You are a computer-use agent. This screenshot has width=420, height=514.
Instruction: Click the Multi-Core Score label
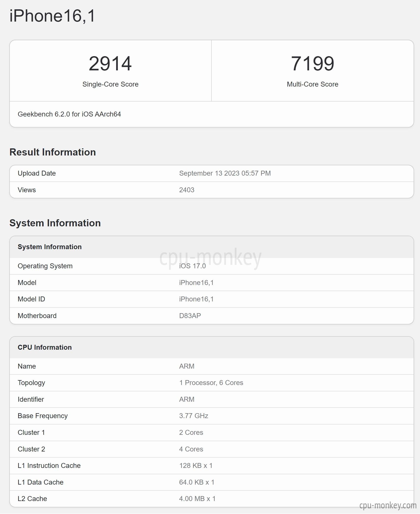click(313, 84)
